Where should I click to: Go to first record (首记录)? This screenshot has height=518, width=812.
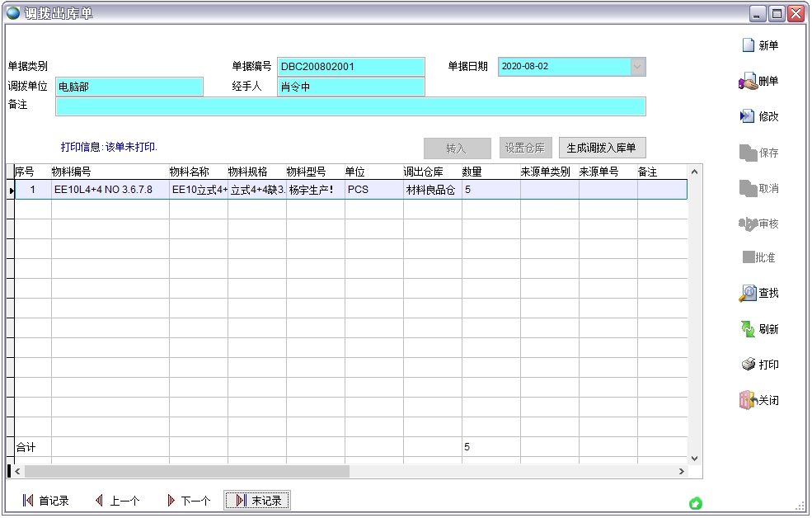click(28, 501)
